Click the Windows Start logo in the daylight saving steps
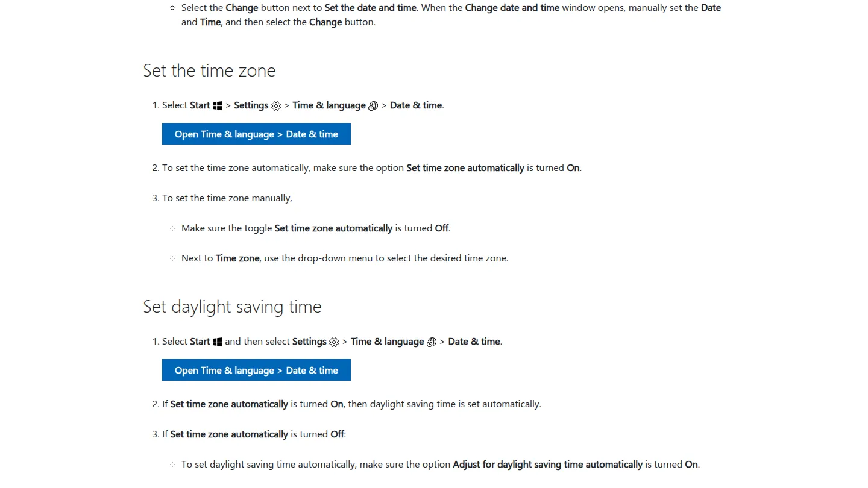 (218, 342)
